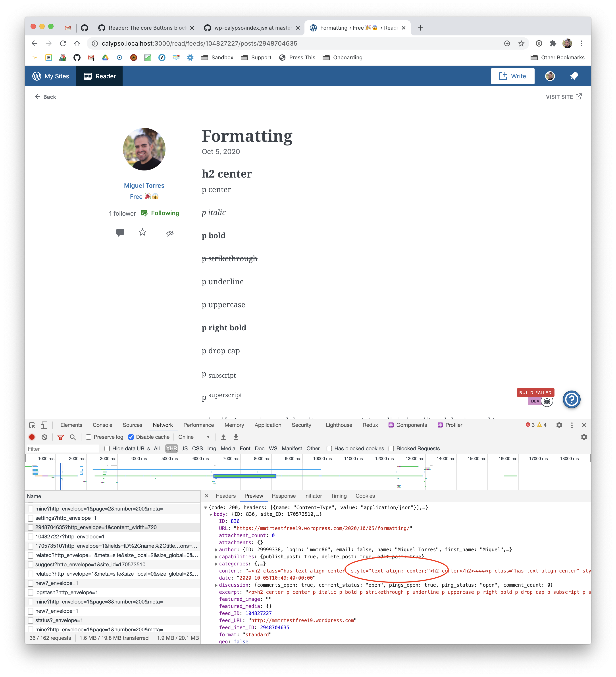
Task: Enable the Preserve log checkbox
Action: [x=89, y=437]
